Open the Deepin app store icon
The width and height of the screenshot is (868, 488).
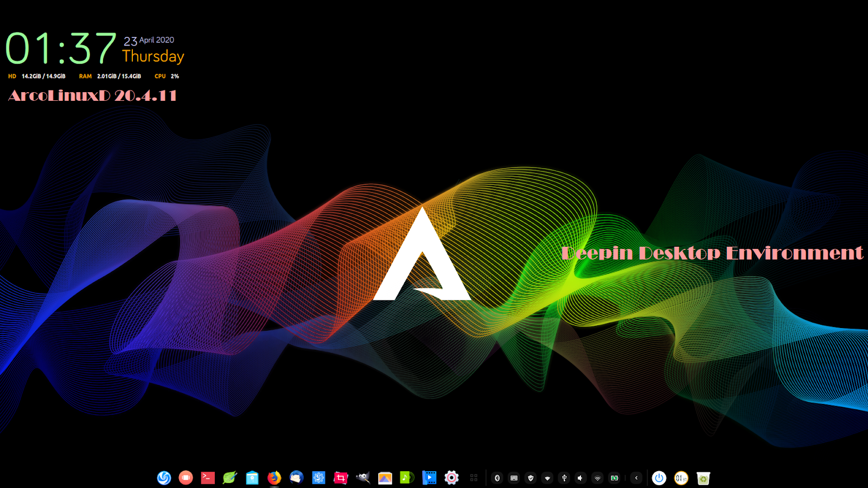point(252,478)
